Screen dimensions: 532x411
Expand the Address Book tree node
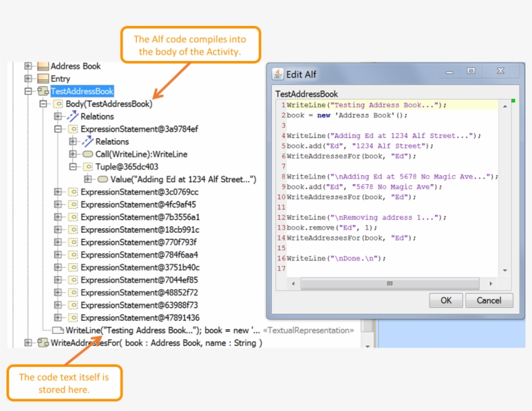(x=28, y=66)
